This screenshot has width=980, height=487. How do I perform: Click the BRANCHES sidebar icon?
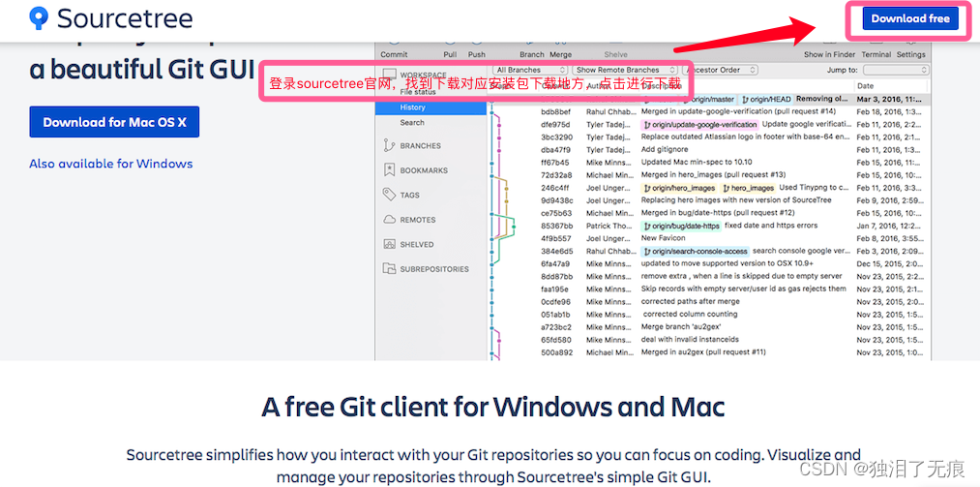[389, 145]
